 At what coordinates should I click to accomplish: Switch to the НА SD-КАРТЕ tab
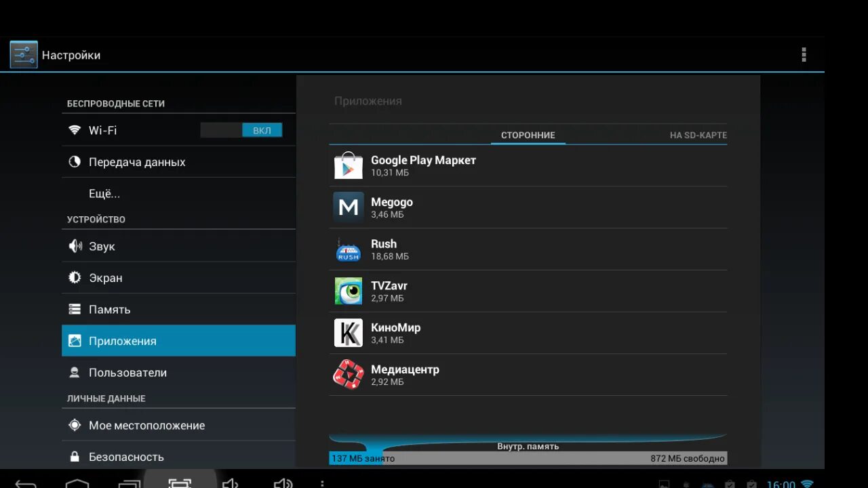click(698, 135)
